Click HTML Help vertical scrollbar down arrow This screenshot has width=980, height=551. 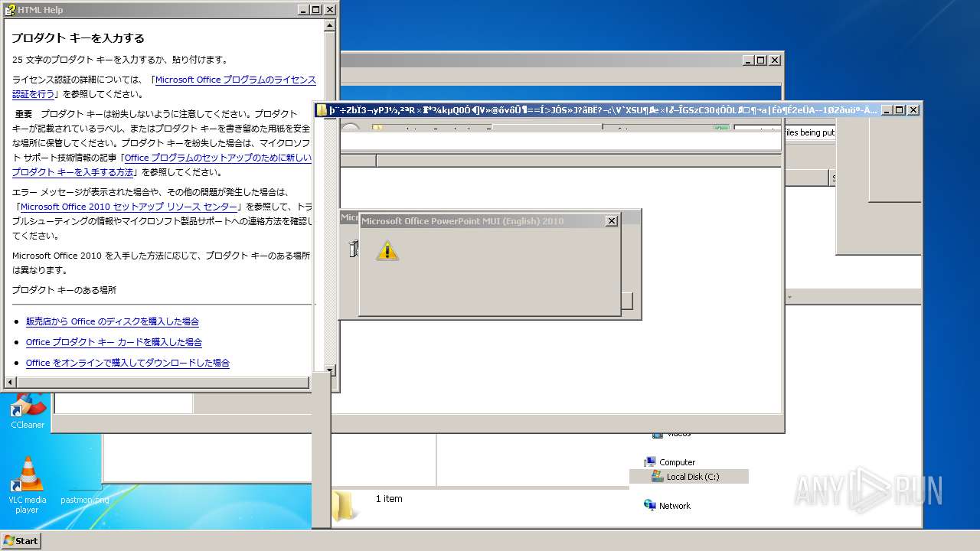pyautogui.click(x=330, y=370)
